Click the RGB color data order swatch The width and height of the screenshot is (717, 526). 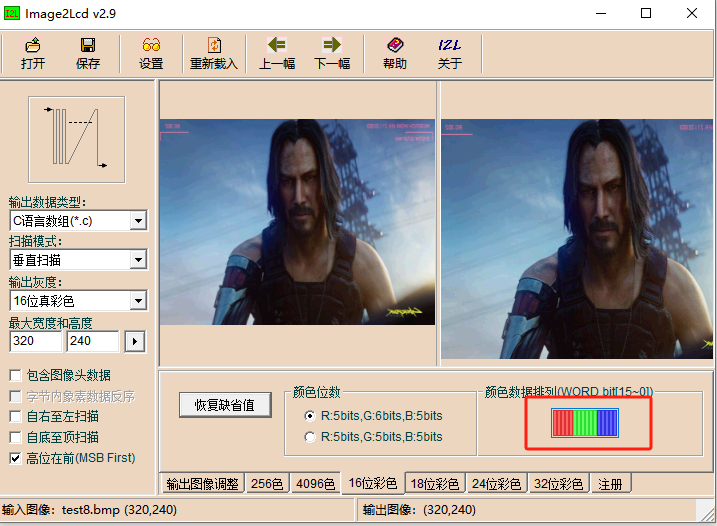coord(585,423)
